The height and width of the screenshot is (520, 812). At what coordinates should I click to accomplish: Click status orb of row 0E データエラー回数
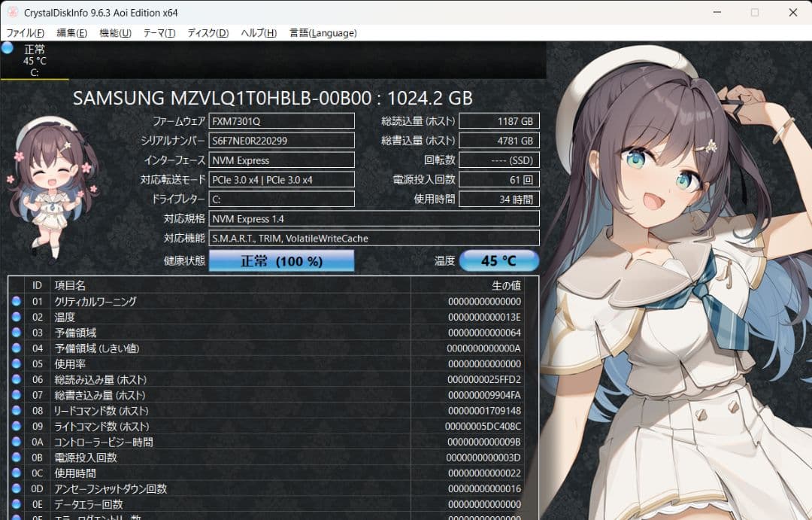pyautogui.click(x=16, y=504)
